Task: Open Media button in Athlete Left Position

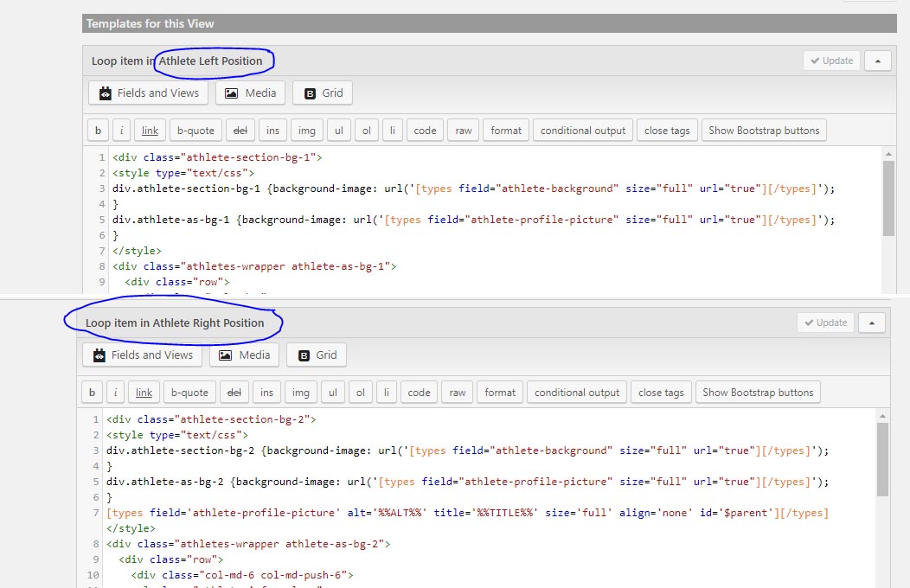Action: pyautogui.click(x=250, y=93)
